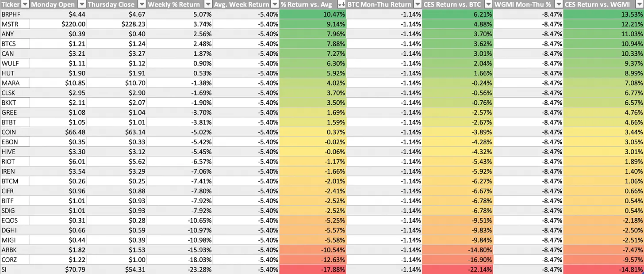The image size is (644, 274).
Task: Expand the CES Return vs. WGMI filter dropdown
Action: pyautogui.click(x=638, y=4)
